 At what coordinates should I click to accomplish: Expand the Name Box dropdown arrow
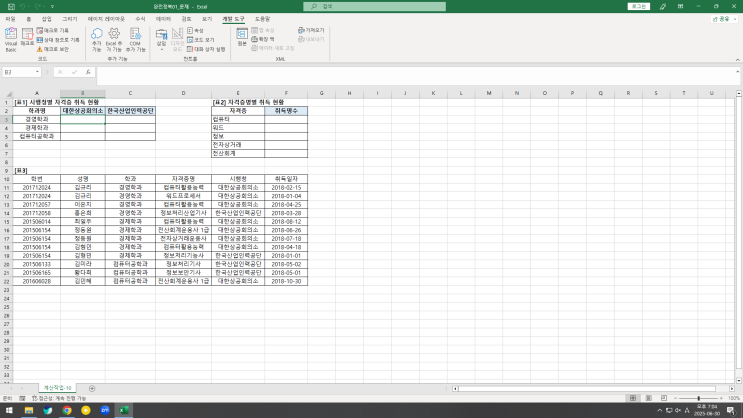point(37,72)
